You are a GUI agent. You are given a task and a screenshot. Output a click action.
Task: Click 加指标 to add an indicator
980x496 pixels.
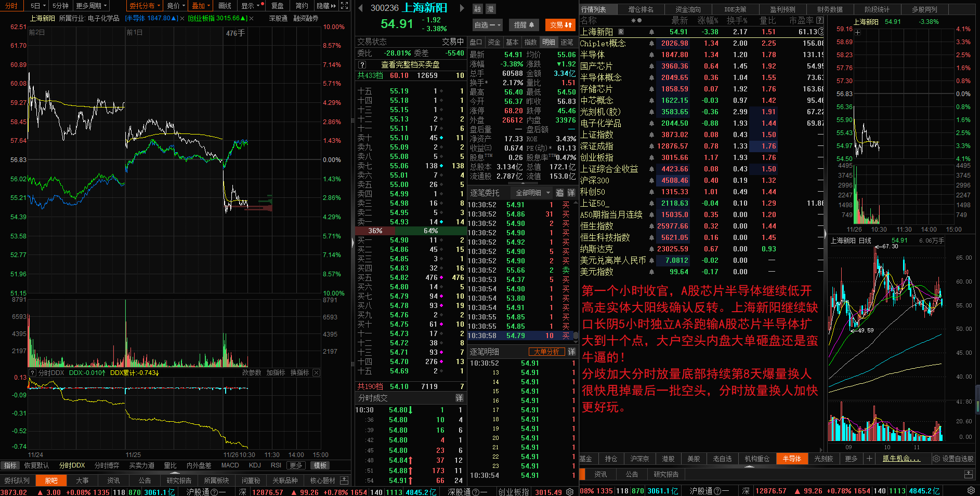pyautogui.click(x=276, y=372)
